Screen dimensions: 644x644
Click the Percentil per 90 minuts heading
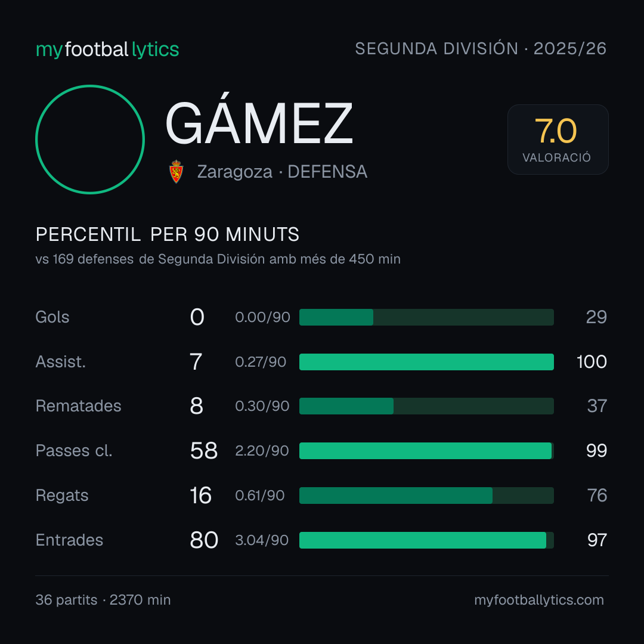click(167, 234)
